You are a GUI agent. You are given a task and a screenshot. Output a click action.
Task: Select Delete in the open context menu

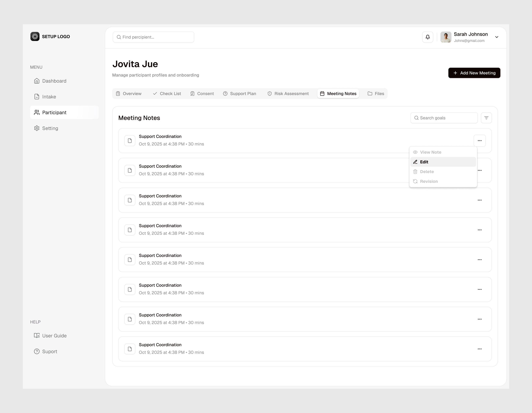coord(427,171)
